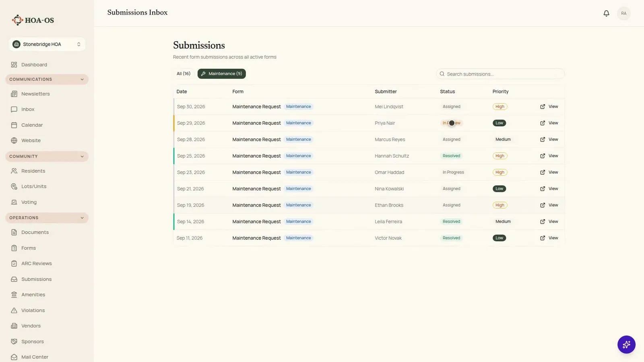View Mei Lindqvist's submission
The width and height of the screenshot is (644, 362).
[x=549, y=107]
